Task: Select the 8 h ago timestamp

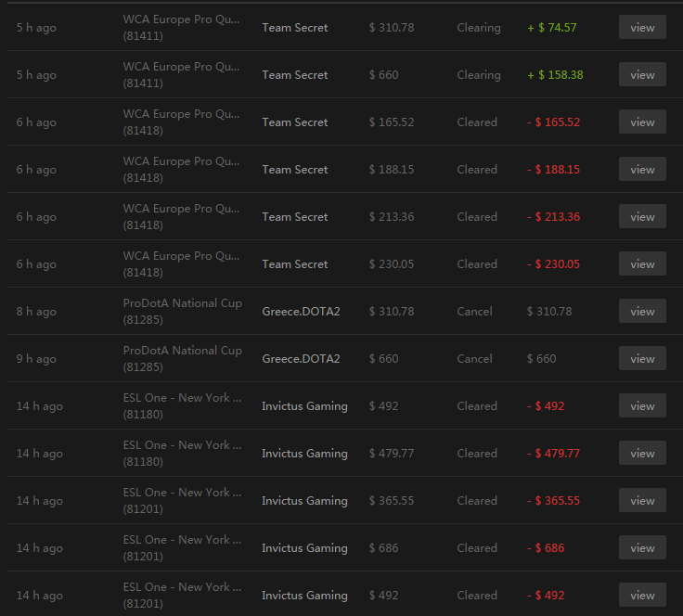Action: point(36,312)
